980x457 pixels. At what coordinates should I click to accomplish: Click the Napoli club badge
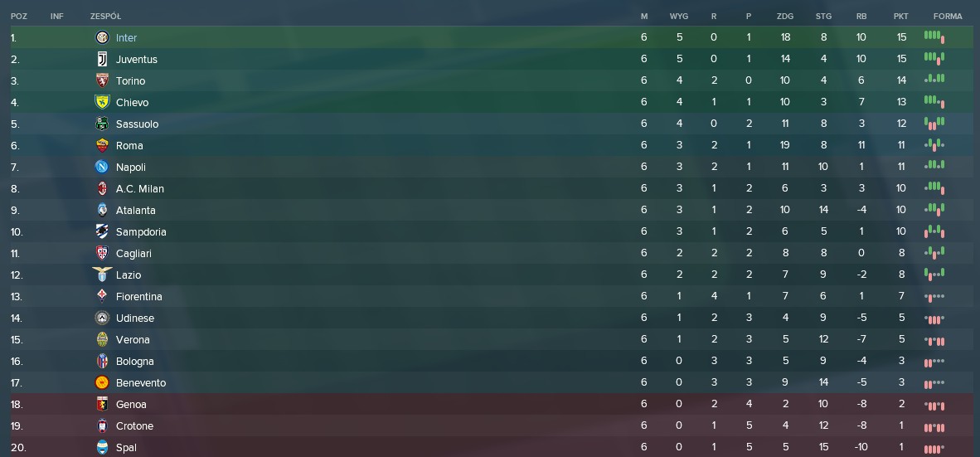pos(102,167)
